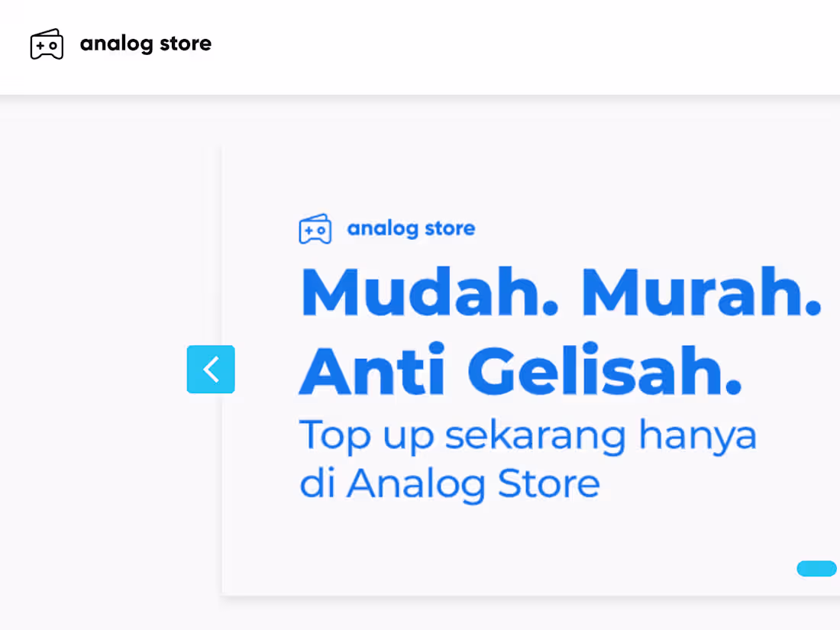Select the analog store gamepad icon inside the banner
The width and height of the screenshot is (840, 630).
tap(315, 228)
